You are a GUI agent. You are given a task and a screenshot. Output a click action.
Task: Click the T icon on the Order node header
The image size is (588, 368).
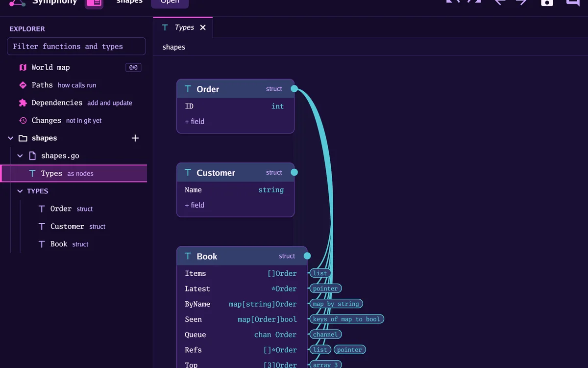(188, 89)
